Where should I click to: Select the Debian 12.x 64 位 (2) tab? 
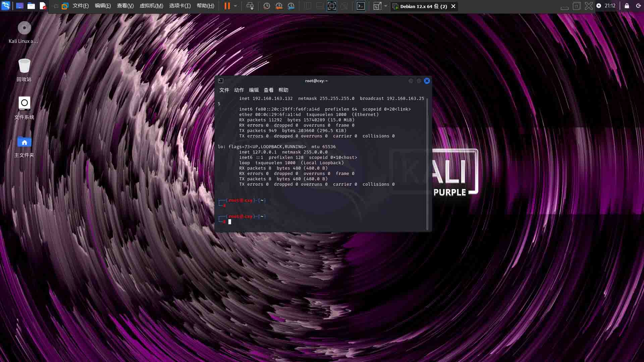point(423,6)
